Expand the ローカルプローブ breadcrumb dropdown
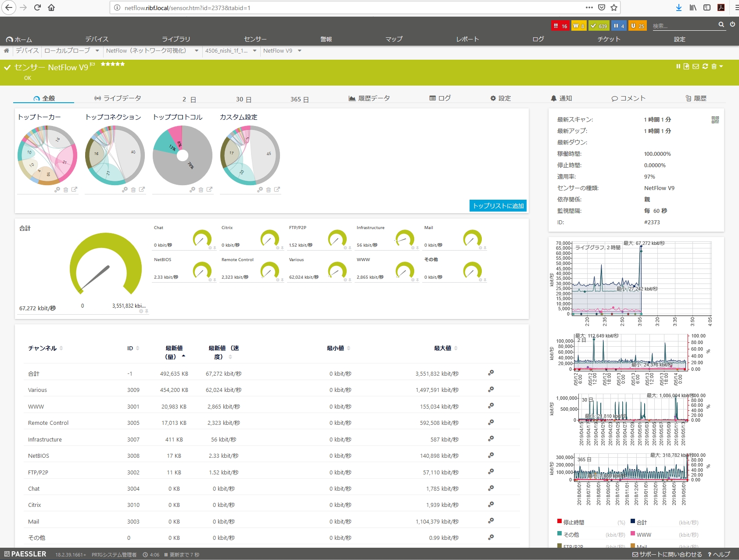The width and height of the screenshot is (739, 560). pyautogui.click(x=97, y=51)
